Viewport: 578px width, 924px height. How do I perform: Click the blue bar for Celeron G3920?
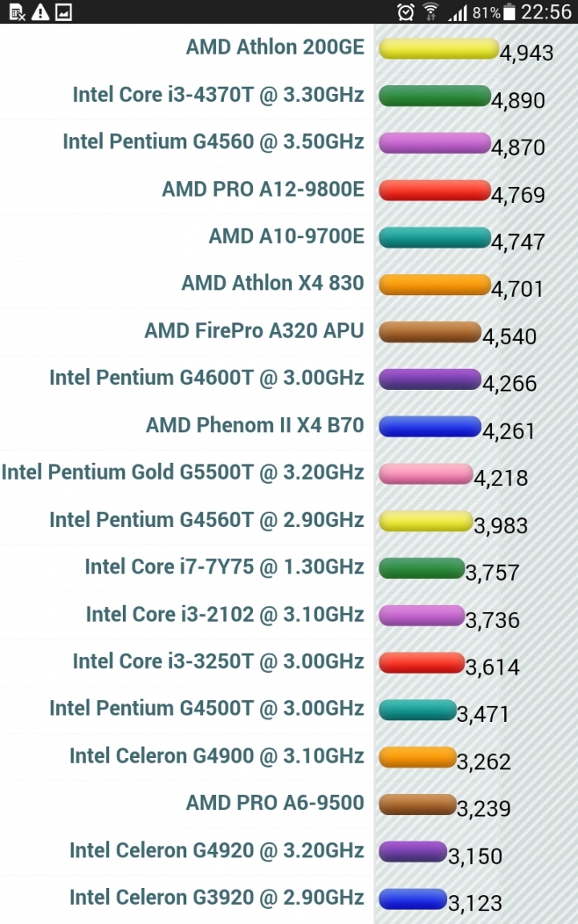[412, 898]
